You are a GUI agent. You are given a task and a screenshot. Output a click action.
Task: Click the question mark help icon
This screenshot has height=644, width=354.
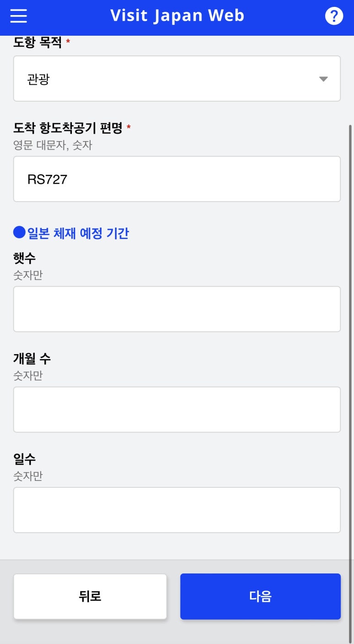[x=334, y=16]
